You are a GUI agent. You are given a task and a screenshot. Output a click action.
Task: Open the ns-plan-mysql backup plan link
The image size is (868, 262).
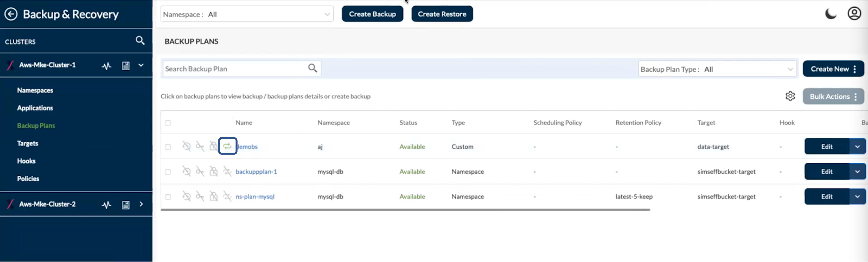click(255, 197)
